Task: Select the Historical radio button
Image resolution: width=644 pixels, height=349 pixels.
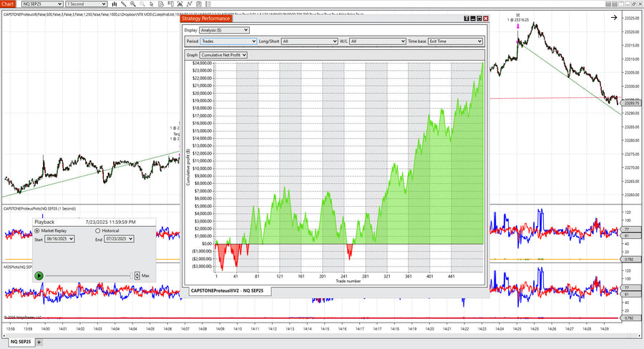Action: tap(98, 231)
